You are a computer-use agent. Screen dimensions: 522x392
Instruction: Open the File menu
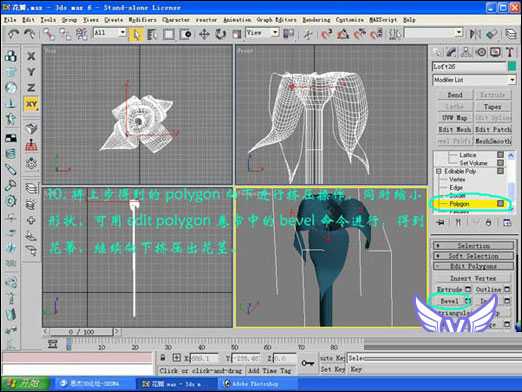[x=10, y=20]
